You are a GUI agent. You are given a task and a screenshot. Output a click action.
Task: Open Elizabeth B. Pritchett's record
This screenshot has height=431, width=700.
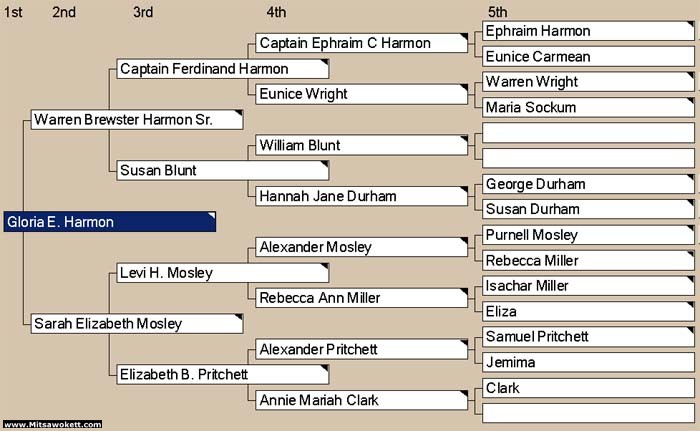point(222,374)
